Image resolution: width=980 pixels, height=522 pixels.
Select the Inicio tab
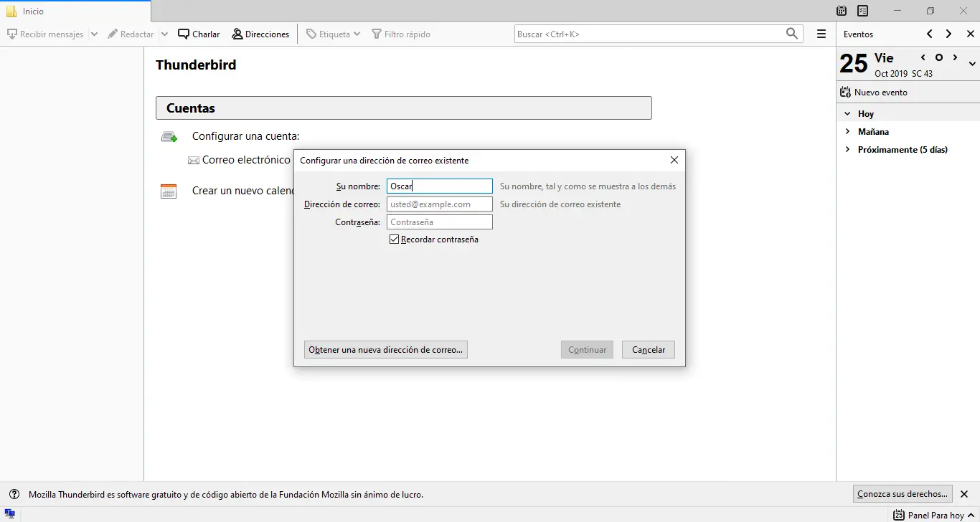(x=75, y=11)
